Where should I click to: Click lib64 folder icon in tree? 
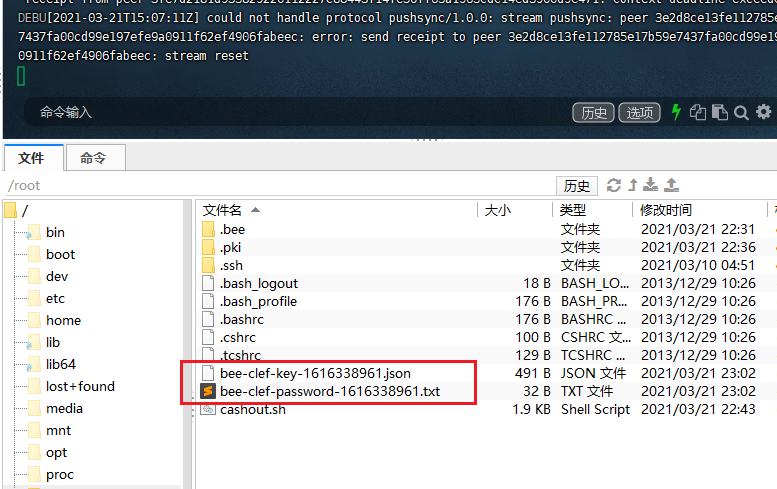point(34,364)
